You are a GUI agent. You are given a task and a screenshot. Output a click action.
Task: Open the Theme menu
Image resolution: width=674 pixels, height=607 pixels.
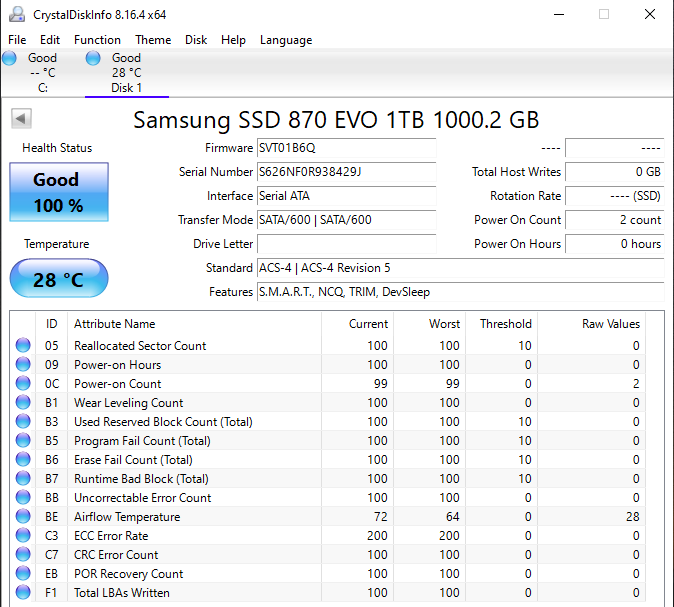click(x=153, y=40)
